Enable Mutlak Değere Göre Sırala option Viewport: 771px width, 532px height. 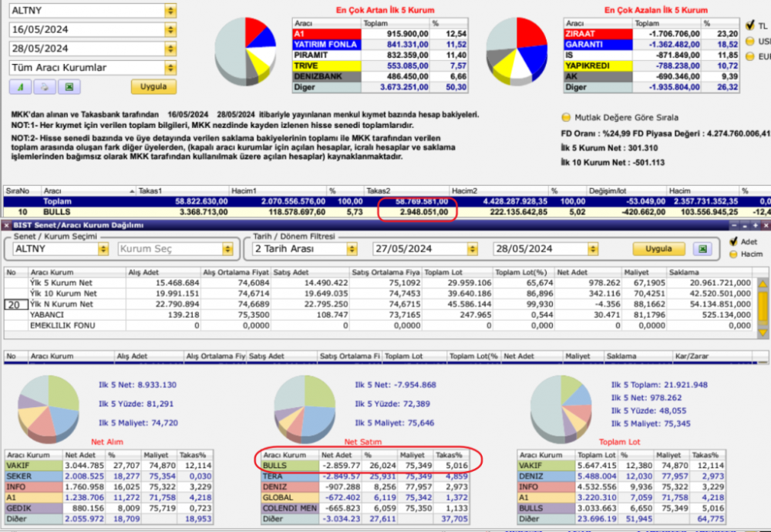point(566,117)
